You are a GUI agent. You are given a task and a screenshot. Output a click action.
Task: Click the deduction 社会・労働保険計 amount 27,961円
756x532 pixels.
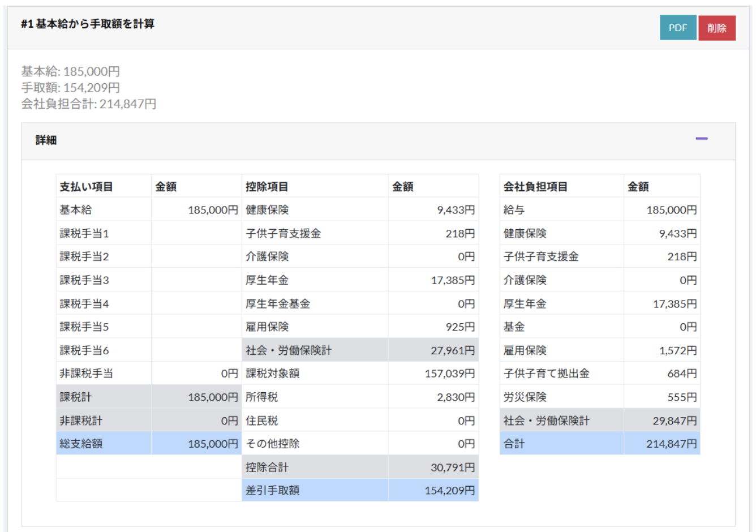(453, 350)
